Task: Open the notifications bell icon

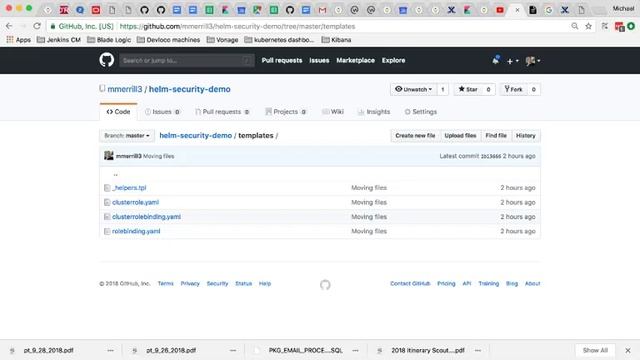Action: pyautogui.click(x=496, y=60)
